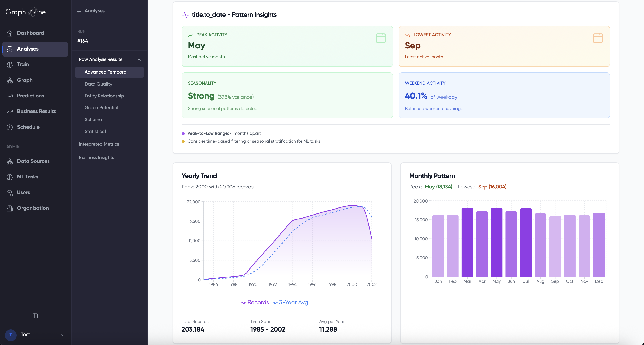
Task: Open the Schedule clock icon
Action: point(10,127)
